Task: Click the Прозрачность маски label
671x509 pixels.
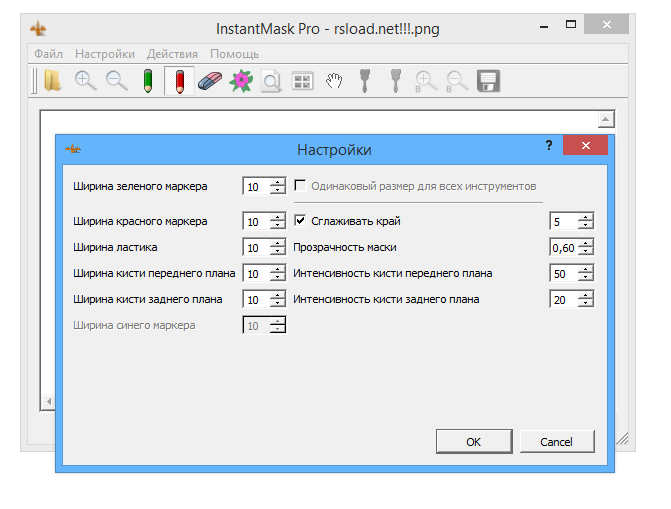Action: [x=345, y=247]
